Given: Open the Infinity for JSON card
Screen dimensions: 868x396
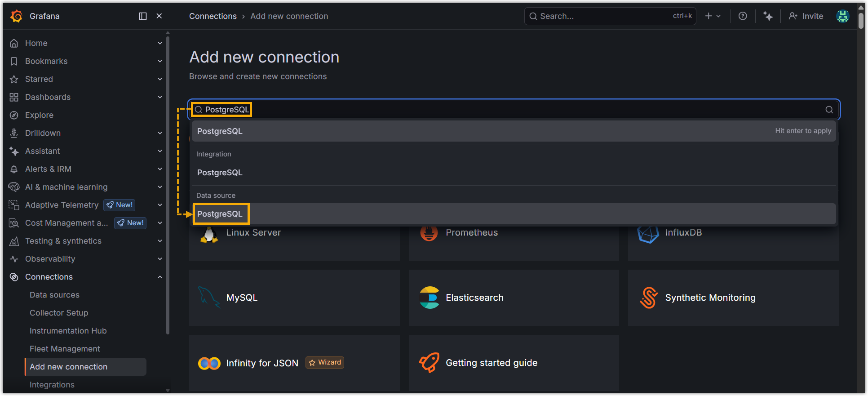Looking at the screenshot, I should (294, 363).
